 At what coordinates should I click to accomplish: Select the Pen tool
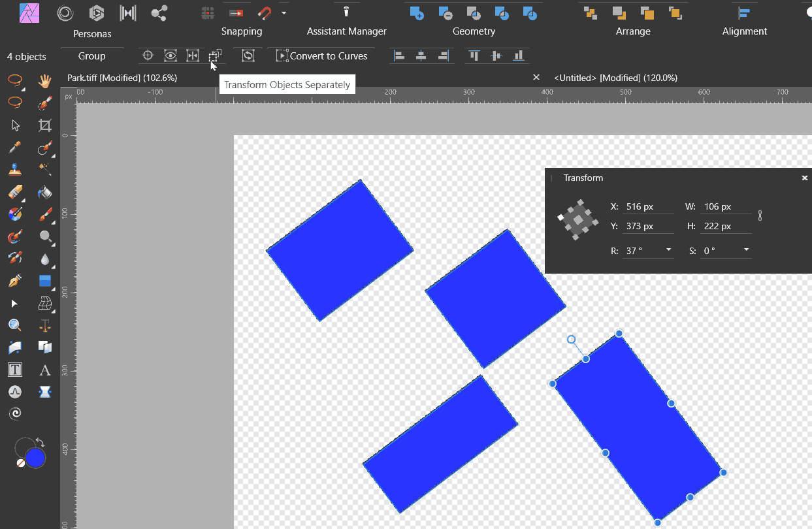pyautogui.click(x=15, y=281)
